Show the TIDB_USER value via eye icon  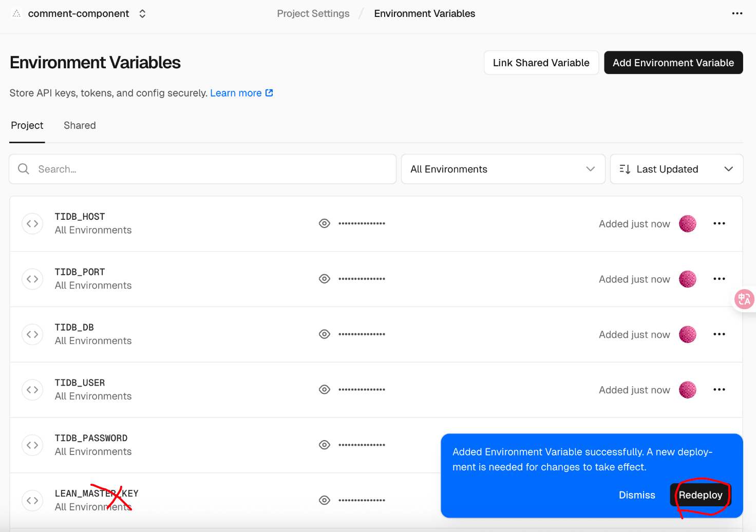coord(324,390)
